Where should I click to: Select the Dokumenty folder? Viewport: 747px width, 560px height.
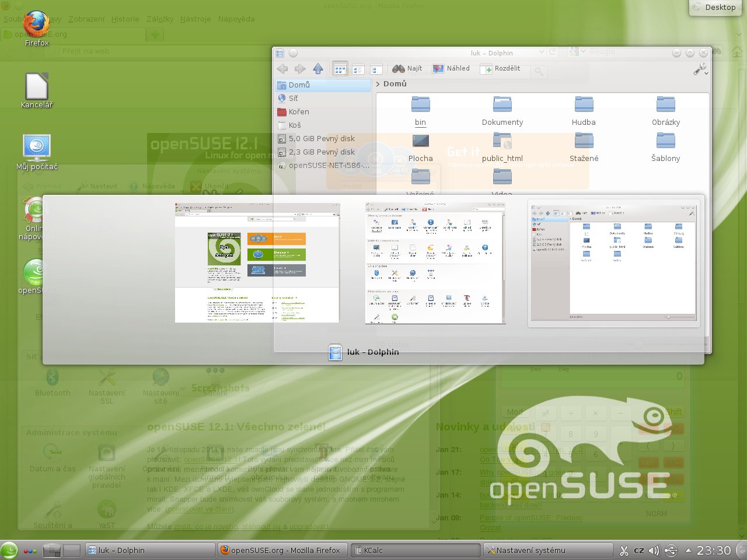[502, 111]
